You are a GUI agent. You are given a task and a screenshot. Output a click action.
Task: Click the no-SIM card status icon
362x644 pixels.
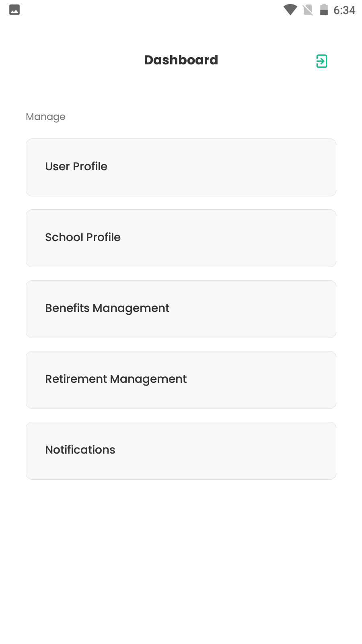[308, 10]
